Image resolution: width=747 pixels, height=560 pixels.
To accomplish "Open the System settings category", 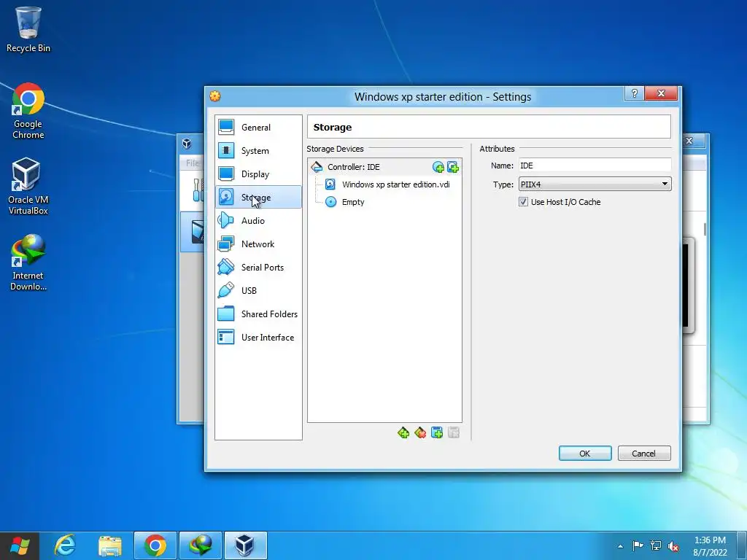I will (258, 150).
